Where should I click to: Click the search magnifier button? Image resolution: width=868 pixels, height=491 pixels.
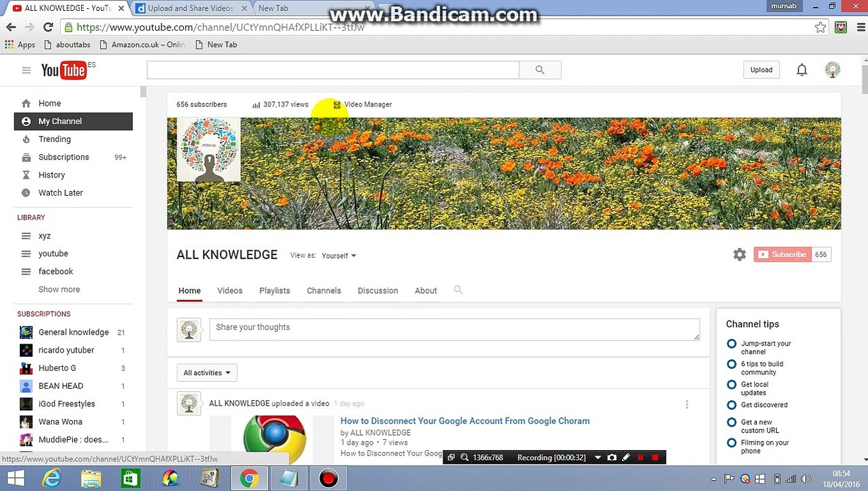(x=540, y=70)
